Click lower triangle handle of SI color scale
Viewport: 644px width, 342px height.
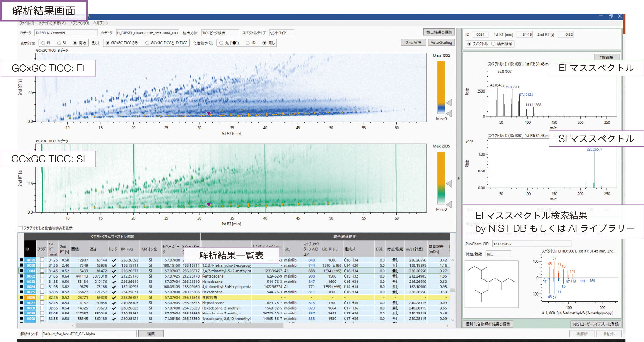tap(449, 205)
